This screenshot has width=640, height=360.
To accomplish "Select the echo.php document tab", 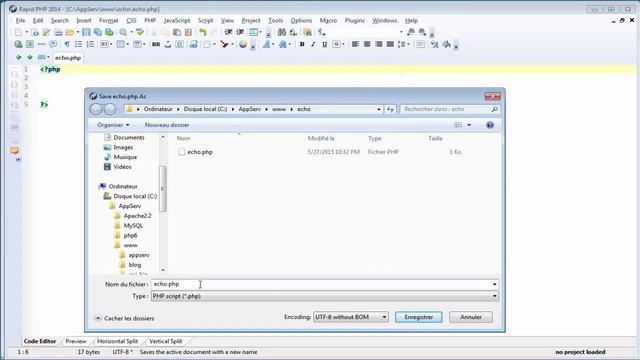I will [68, 58].
